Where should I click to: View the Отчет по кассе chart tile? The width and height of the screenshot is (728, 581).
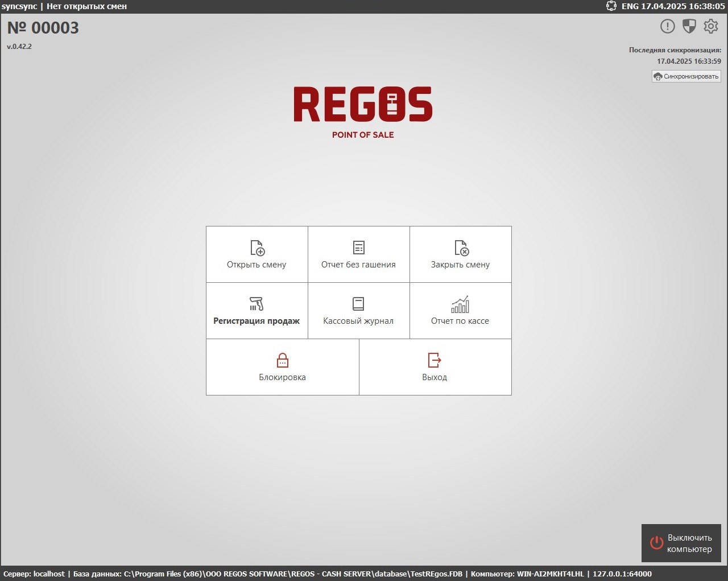coord(460,311)
